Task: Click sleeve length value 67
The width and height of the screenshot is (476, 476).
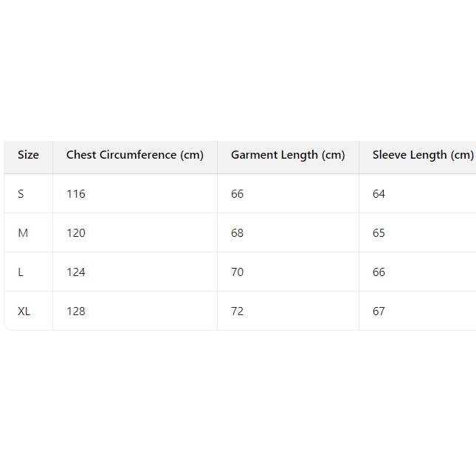Action: point(379,311)
